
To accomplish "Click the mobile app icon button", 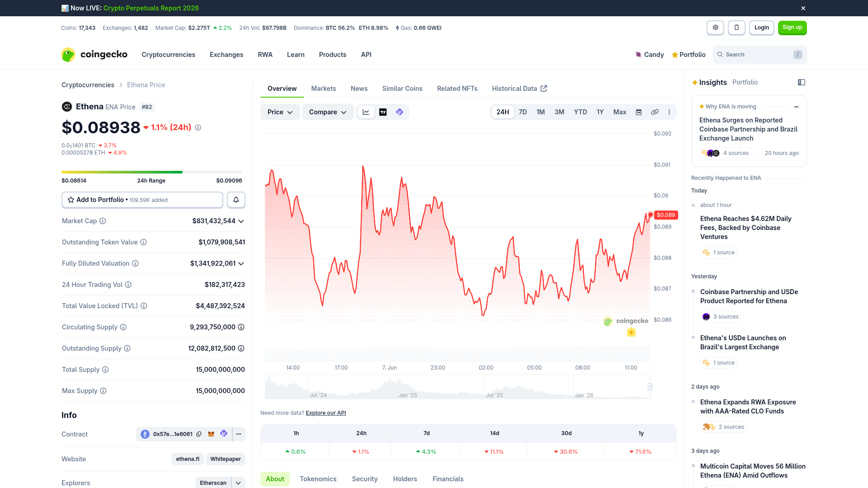I will tap(736, 28).
